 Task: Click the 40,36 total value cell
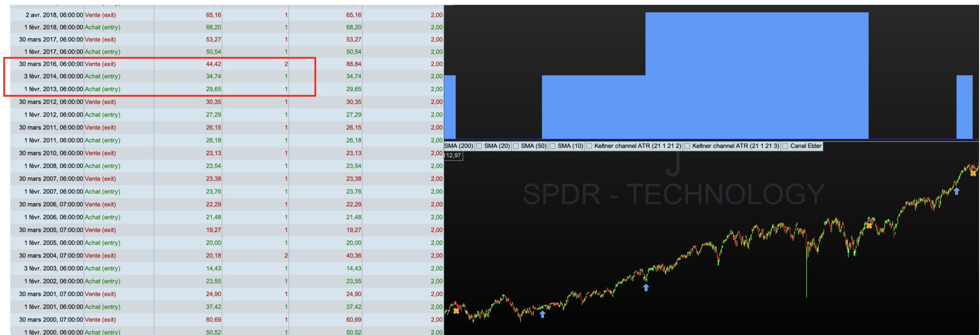click(x=354, y=256)
